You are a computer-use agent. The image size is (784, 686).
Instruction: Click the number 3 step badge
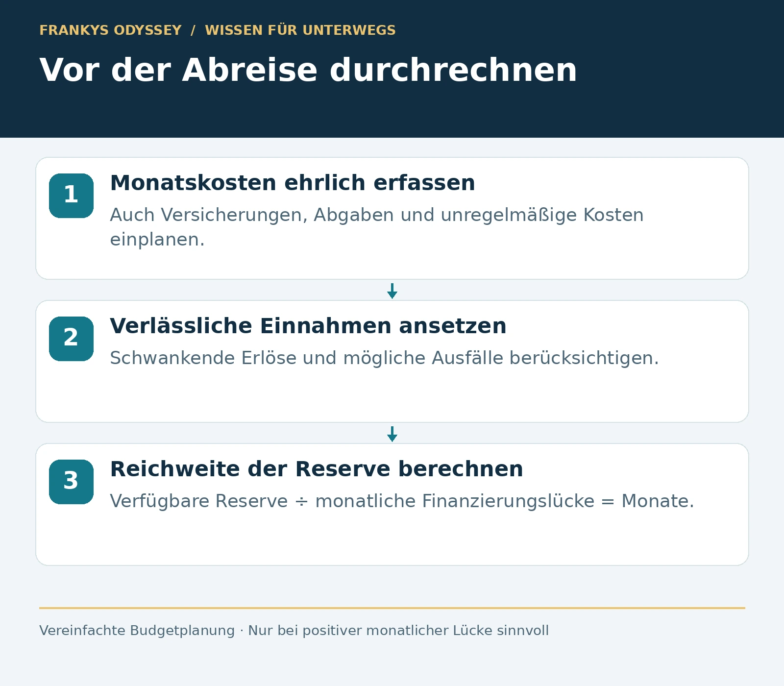(71, 482)
